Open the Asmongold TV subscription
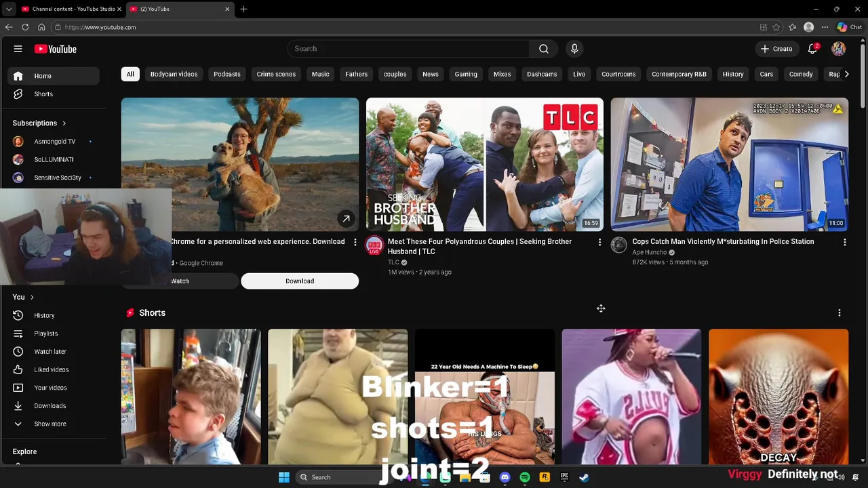The image size is (868, 488). click(54, 142)
